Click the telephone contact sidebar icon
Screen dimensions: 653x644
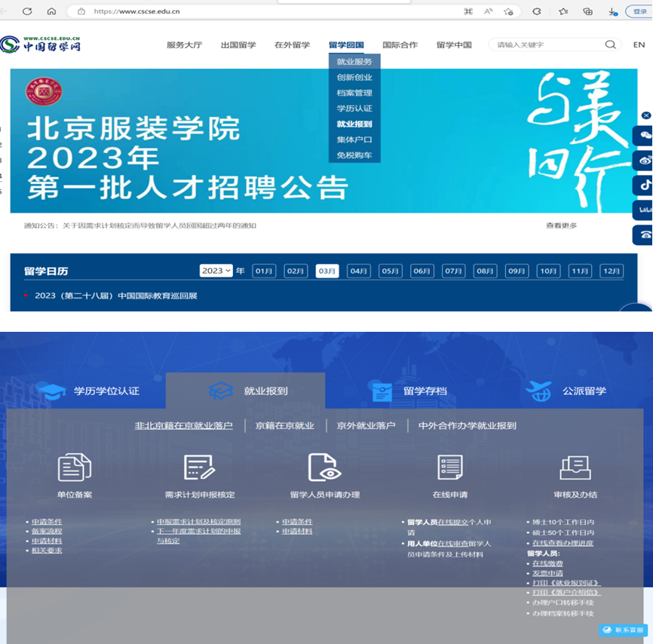pyautogui.click(x=645, y=235)
